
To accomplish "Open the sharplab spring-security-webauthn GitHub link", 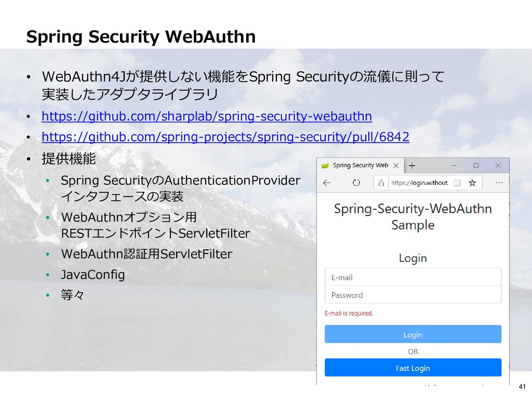I will [207, 116].
